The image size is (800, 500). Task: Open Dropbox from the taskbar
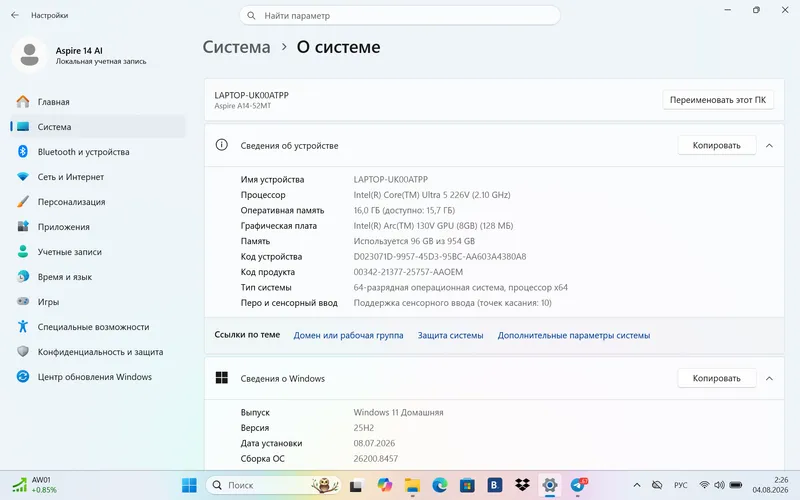(x=522, y=485)
